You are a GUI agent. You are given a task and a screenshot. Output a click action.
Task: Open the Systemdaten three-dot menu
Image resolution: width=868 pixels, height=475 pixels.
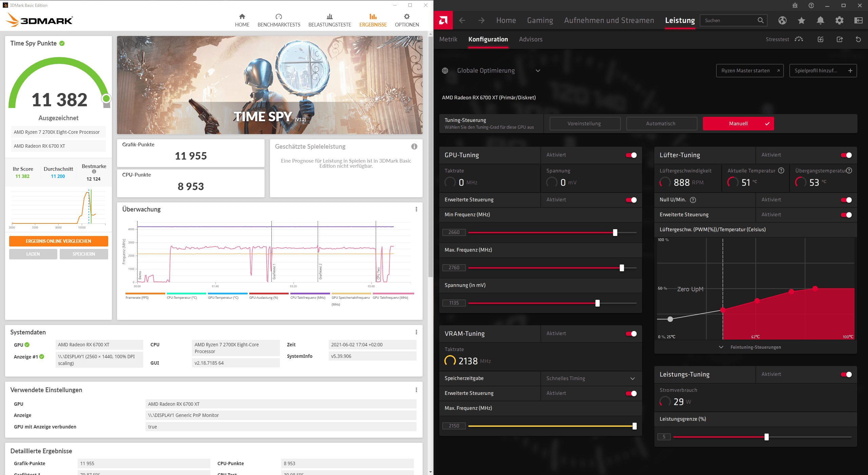tap(416, 332)
